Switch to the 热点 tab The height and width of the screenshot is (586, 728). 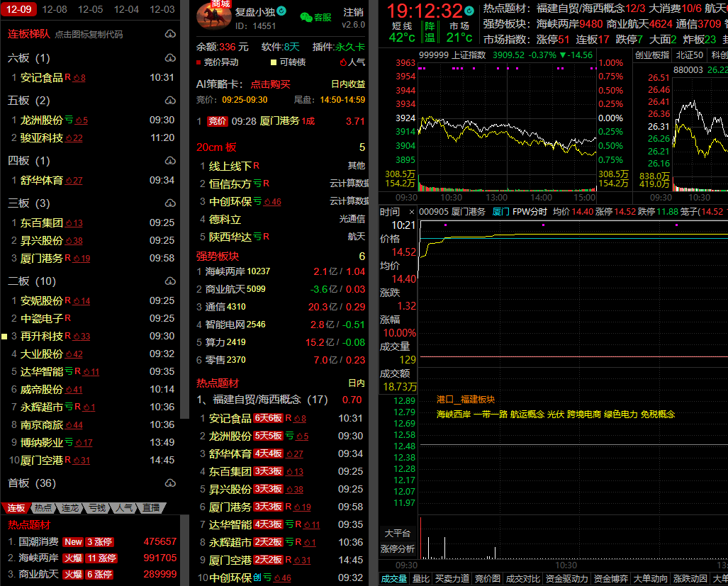tap(43, 508)
